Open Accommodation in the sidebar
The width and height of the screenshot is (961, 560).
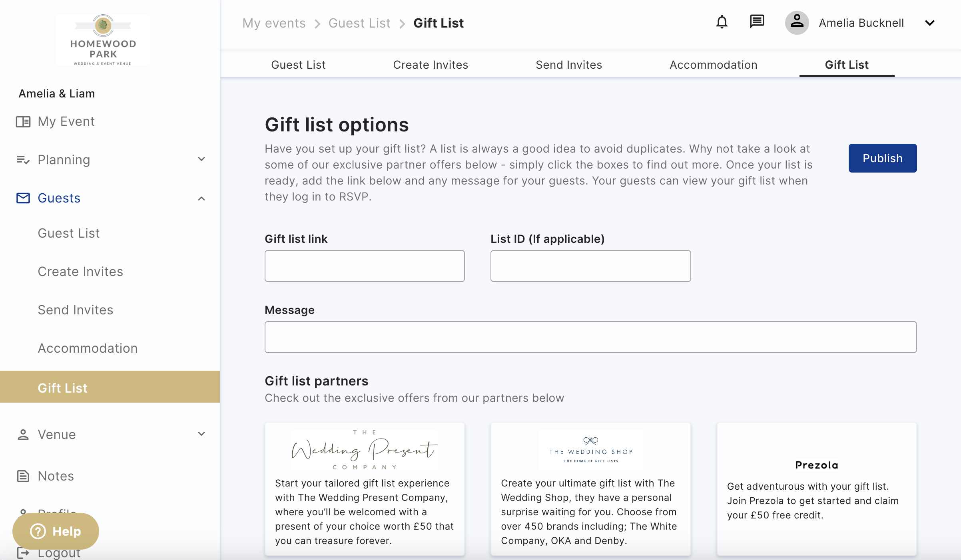click(x=88, y=348)
